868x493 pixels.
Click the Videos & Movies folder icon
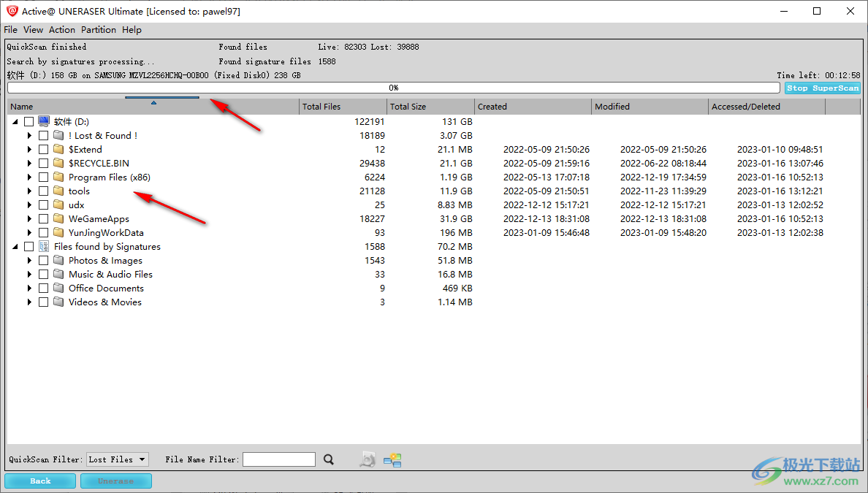[58, 302]
